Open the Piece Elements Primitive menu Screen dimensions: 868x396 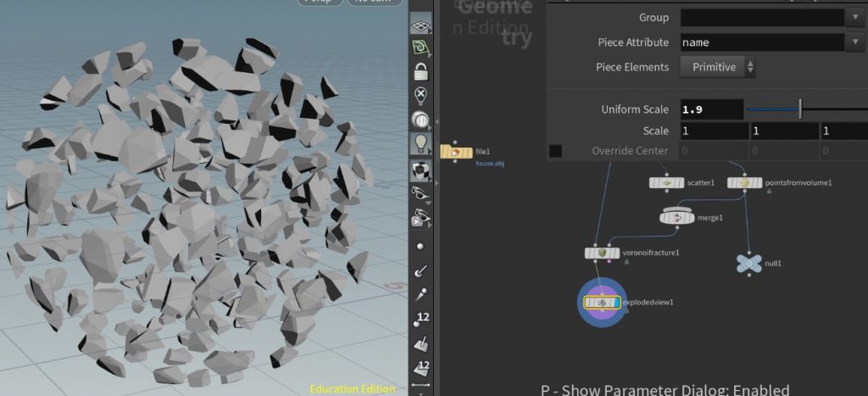pyautogui.click(x=718, y=67)
